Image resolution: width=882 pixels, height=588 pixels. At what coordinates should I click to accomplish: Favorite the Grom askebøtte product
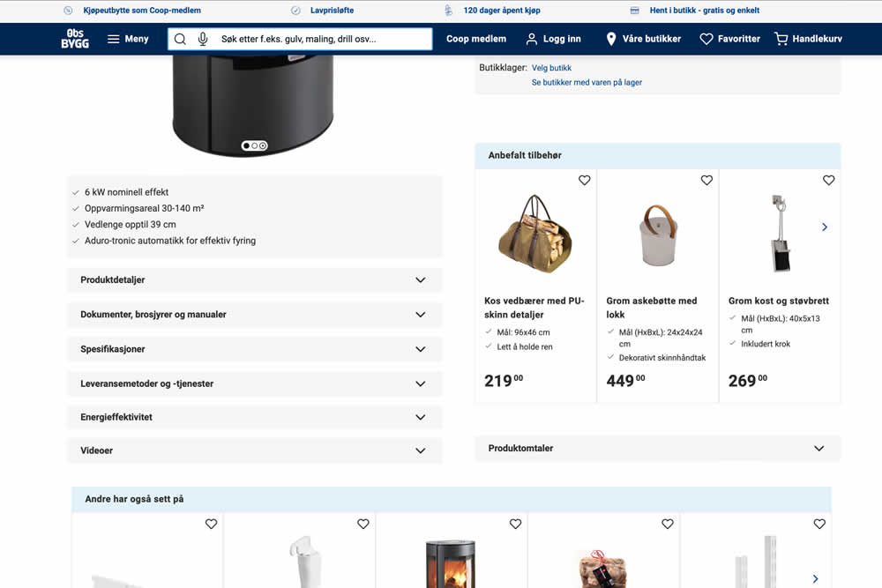coord(706,180)
